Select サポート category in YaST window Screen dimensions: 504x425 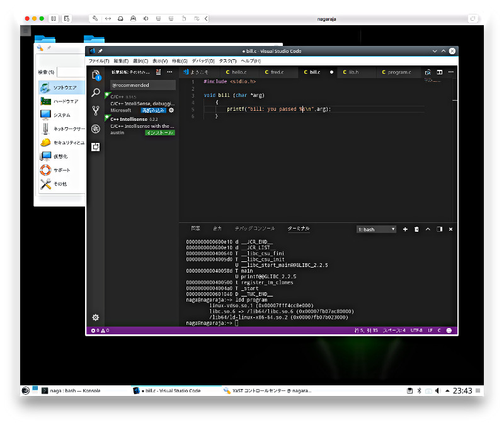(x=62, y=170)
